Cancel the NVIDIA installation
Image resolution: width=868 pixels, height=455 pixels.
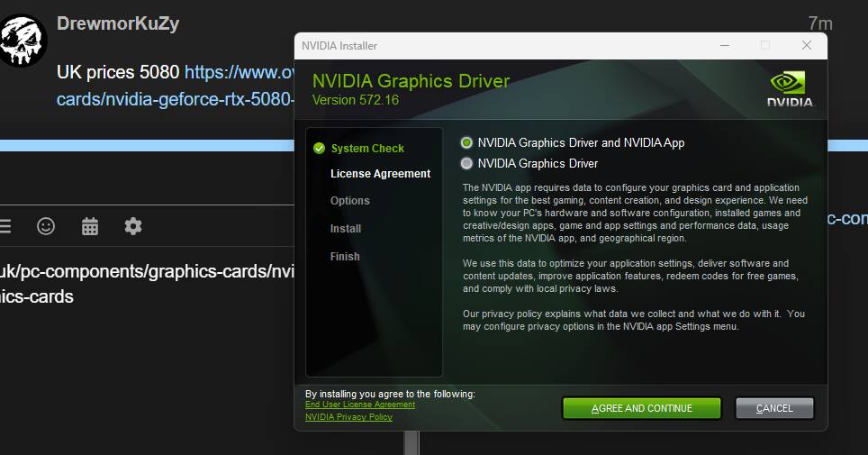774,408
